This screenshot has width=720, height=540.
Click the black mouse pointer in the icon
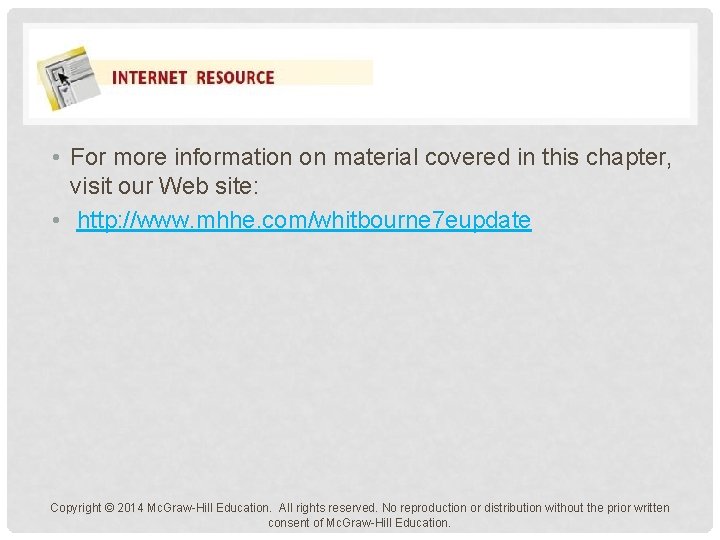pyautogui.click(x=64, y=79)
